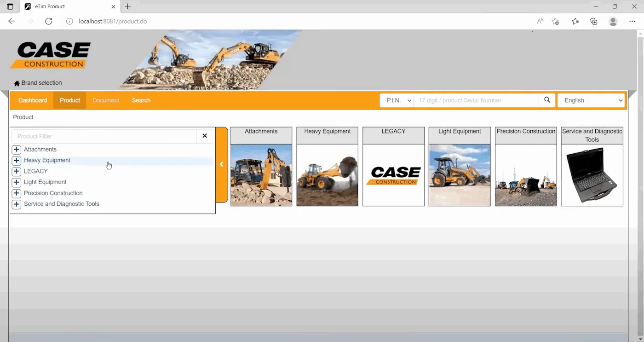Expand the Precision Construction tree node
This screenshot has height=342, width=644.
(17, 193)
